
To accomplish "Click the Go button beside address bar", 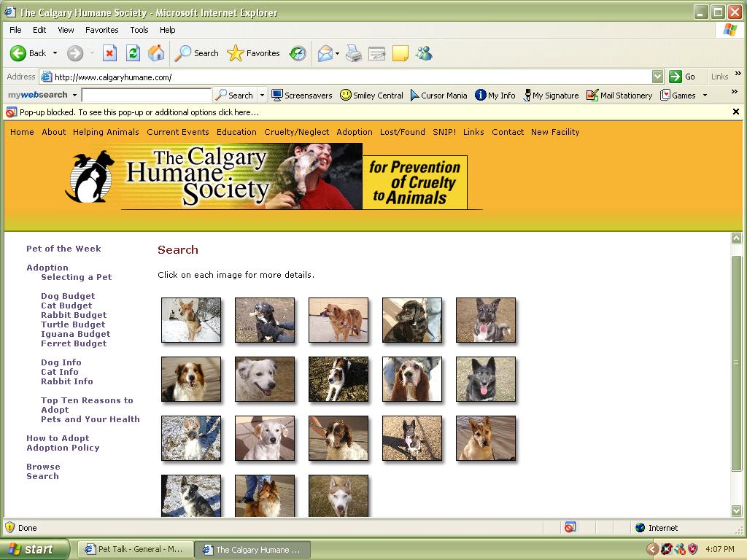I will (682, 77).
